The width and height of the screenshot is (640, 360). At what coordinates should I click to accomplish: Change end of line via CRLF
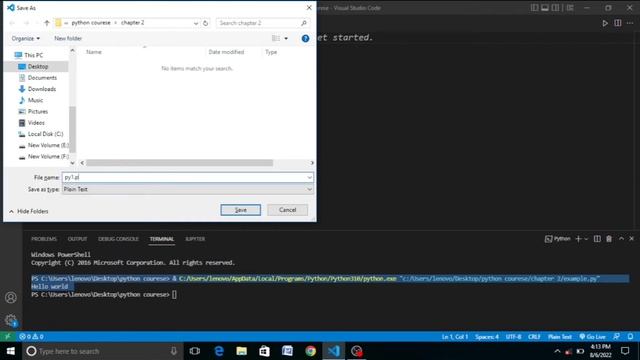(534, 337)
